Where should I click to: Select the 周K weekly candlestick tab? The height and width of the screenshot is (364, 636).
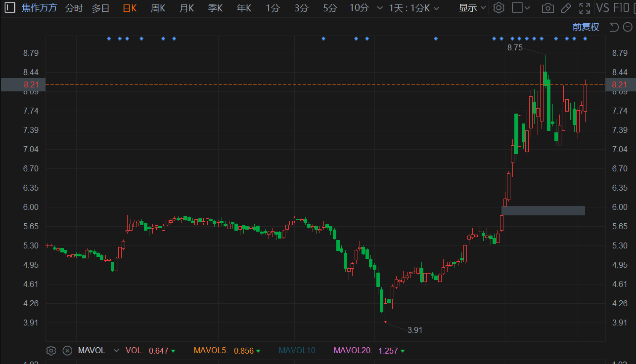[158, 8]
